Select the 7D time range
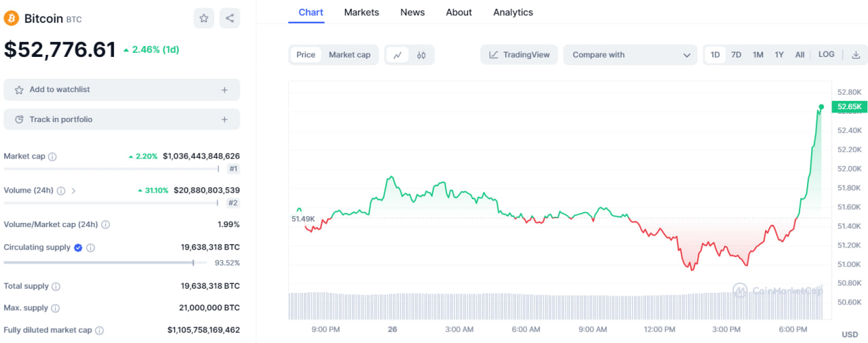The width and height of the screenshot is (868, 343). point(736,55)
